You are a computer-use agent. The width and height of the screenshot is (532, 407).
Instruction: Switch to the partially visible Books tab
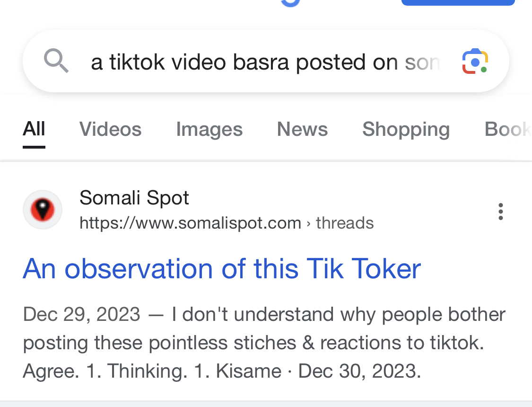coord(508,129)
